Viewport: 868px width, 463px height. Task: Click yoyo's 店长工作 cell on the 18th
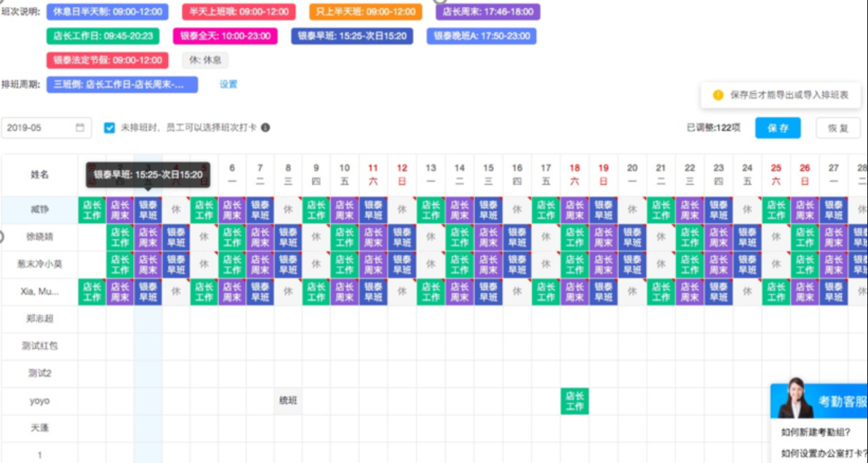pos(575,401)
